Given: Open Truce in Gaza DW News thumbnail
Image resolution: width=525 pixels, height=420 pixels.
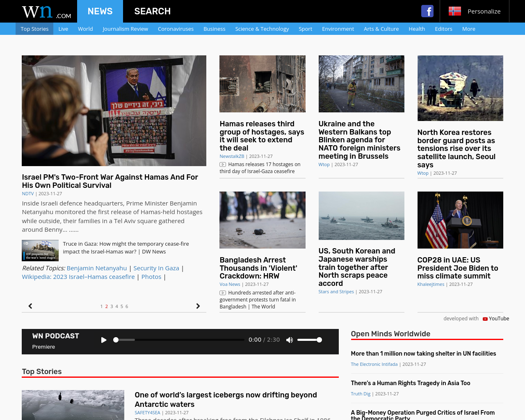Looking at the screenshot, I should point(40,251).
